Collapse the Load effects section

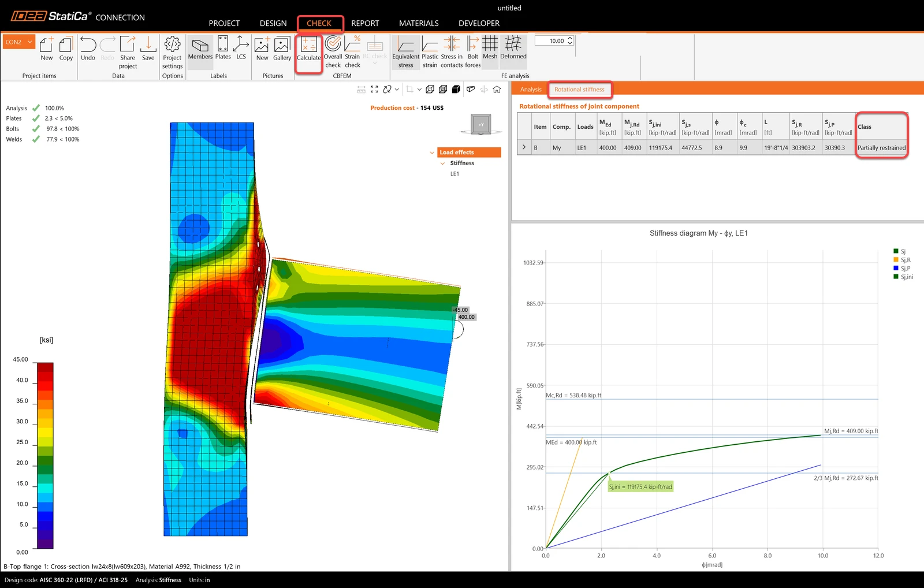tap(432, 152)
